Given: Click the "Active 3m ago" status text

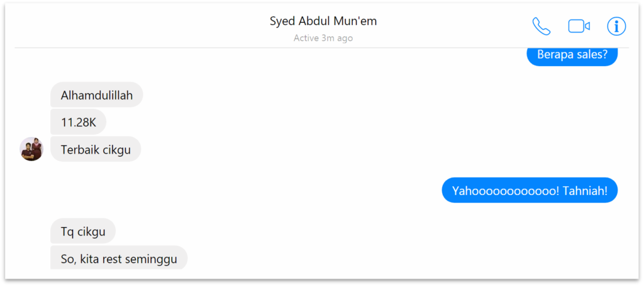Looking at the screenshot, I should [x=323, y=38].
